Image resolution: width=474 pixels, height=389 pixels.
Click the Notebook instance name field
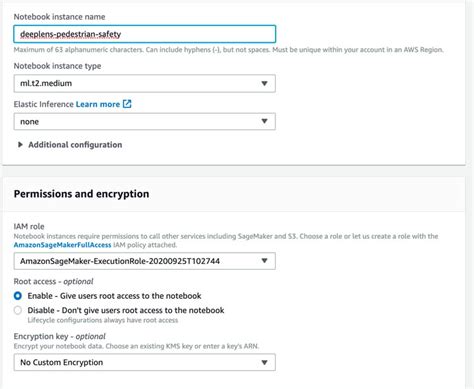coord(145,34)
